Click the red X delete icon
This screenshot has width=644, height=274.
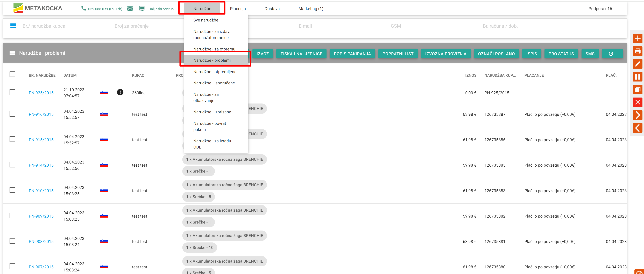(x=637, y=102)
